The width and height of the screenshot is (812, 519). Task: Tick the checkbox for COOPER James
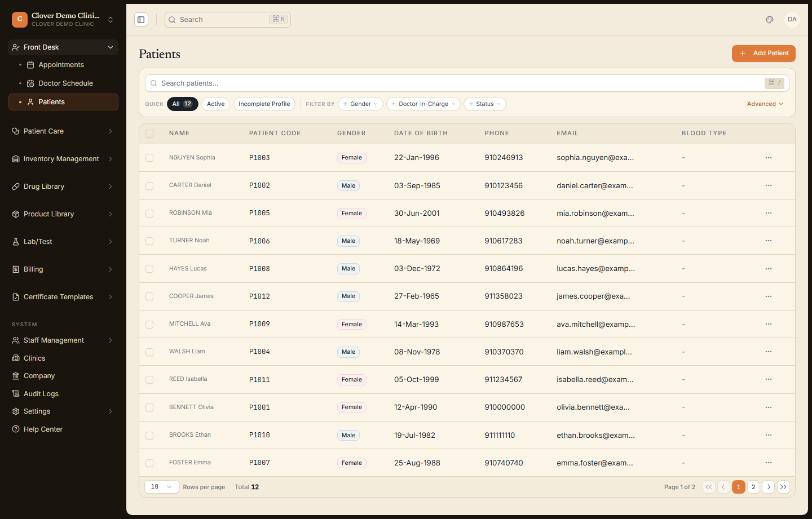[149, 296]
